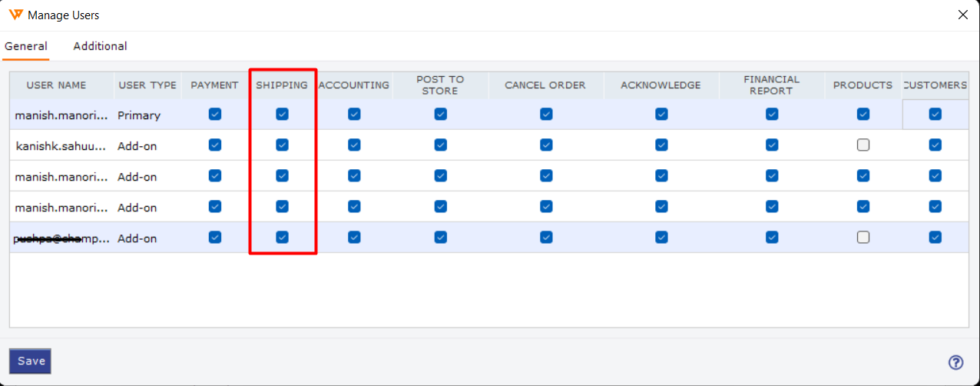
Task: Click the SHIPPING column header
Action: (x=282, y=85)
